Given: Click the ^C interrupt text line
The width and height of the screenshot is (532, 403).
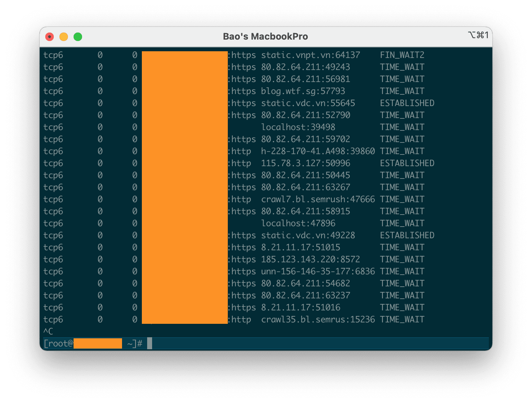Looking at the screenshot, I should pos(48,331).
